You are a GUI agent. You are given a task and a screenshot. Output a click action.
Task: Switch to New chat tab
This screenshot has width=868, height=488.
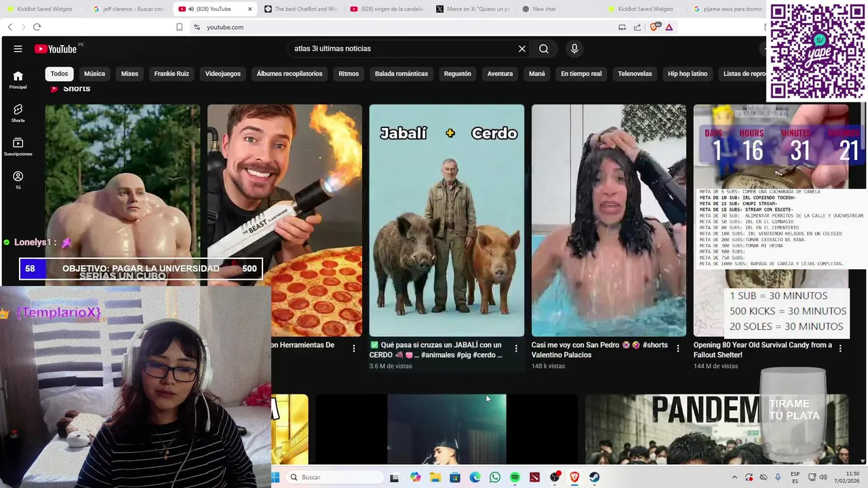coord(559,9)
